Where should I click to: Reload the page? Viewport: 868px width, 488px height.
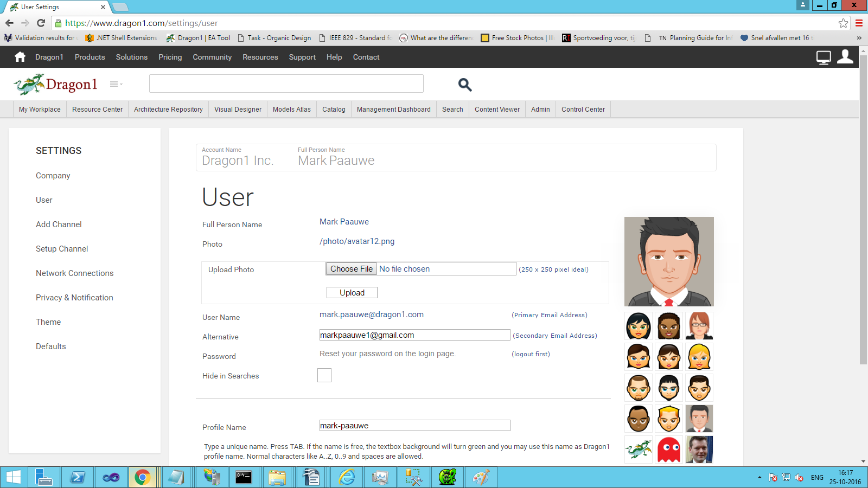tap(41, 23)
